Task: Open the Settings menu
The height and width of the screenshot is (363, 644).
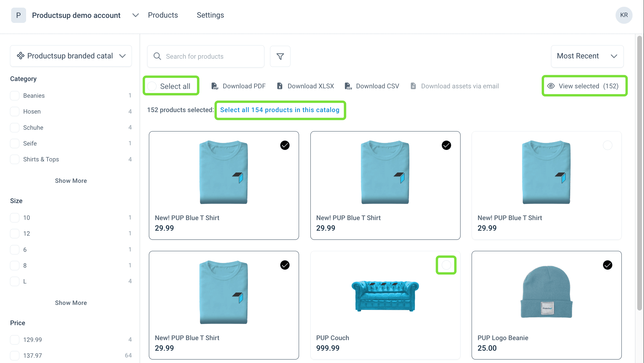Action: pos(210,15)
